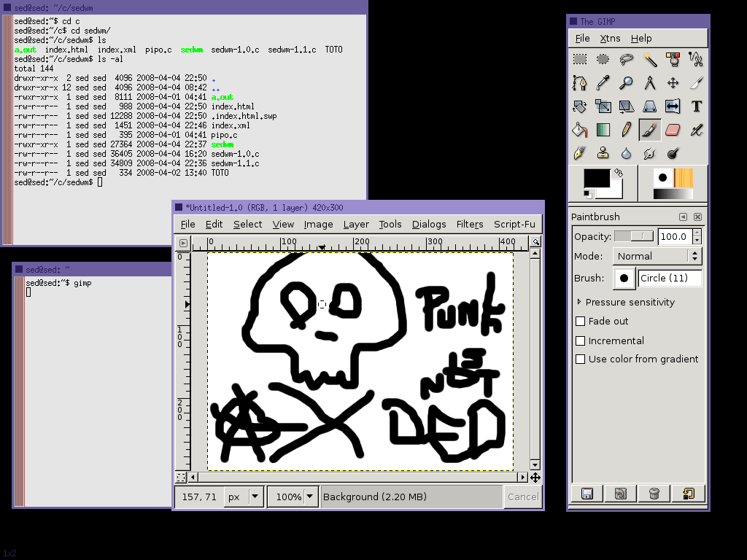Choose the Color Picker eyedropper tool

(603, 83)
